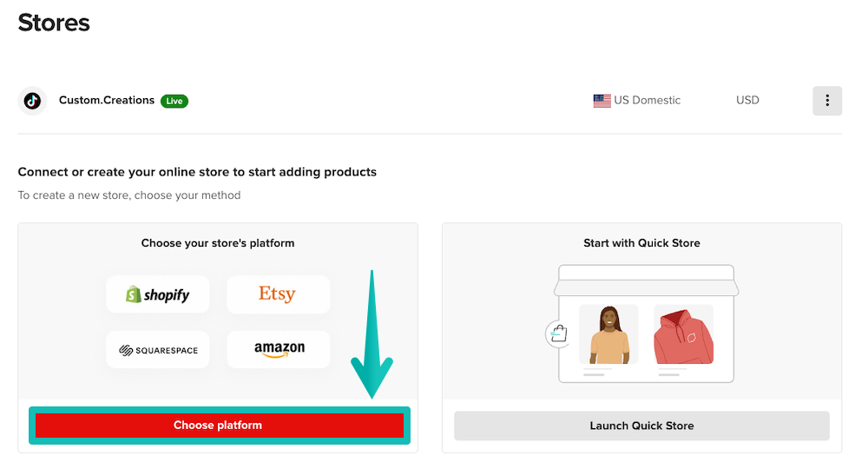
Task: Select the Squarespace platform logo
Action: tap(158, 350)
